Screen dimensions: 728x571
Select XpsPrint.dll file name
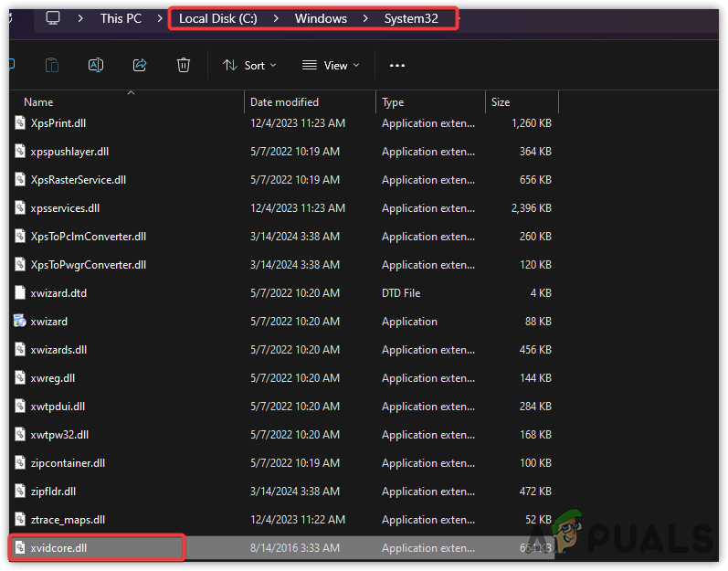(58, 123)
